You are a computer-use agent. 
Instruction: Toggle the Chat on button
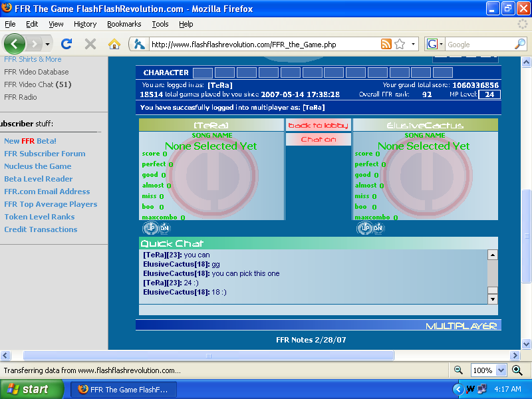coord(319,140)
